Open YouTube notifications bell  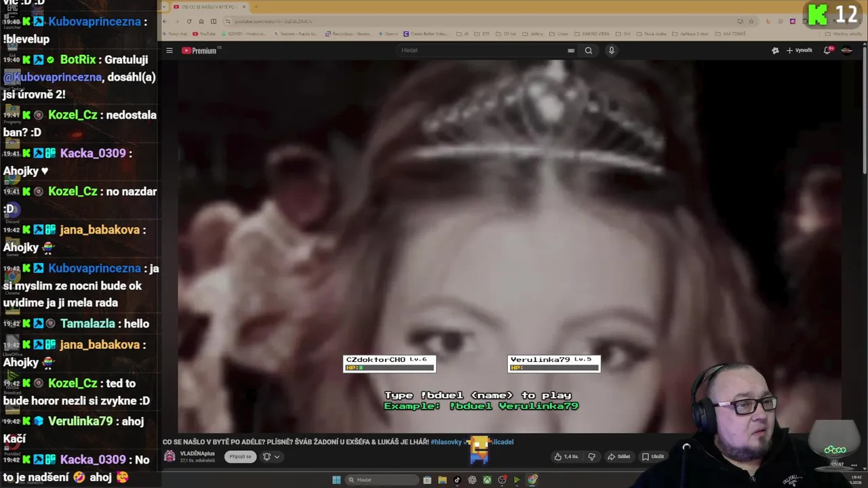tap(827, 50)
